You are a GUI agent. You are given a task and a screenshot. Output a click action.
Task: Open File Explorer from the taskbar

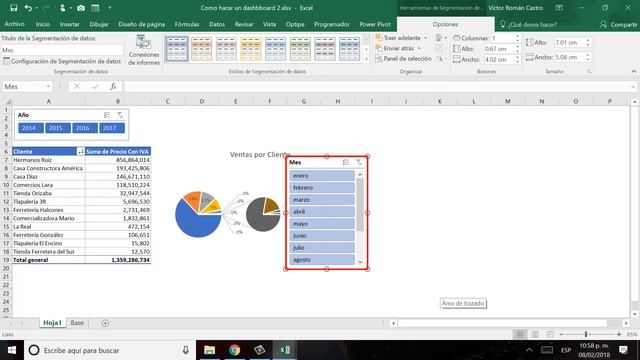coord(209,350)
